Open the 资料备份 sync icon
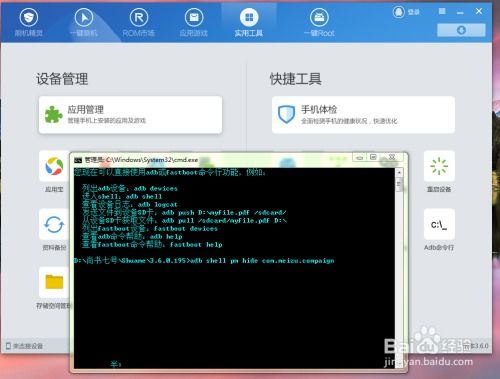500x379 pixels. pos(54,224)
